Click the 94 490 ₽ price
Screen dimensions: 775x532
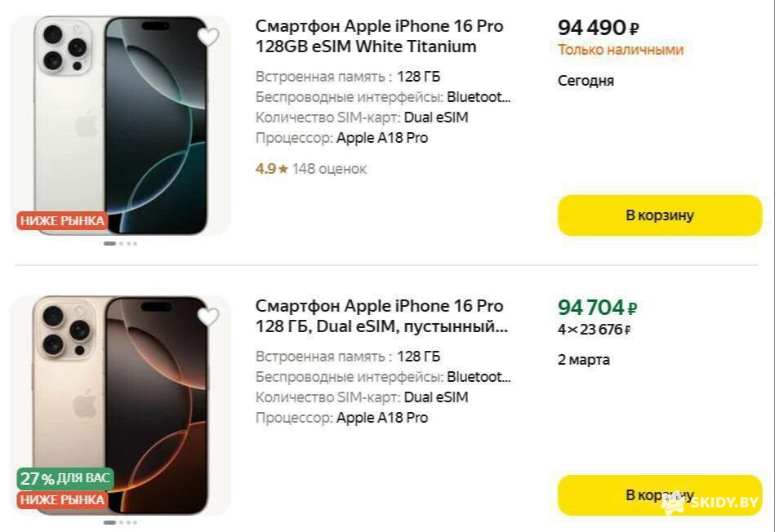click(598, 28)
